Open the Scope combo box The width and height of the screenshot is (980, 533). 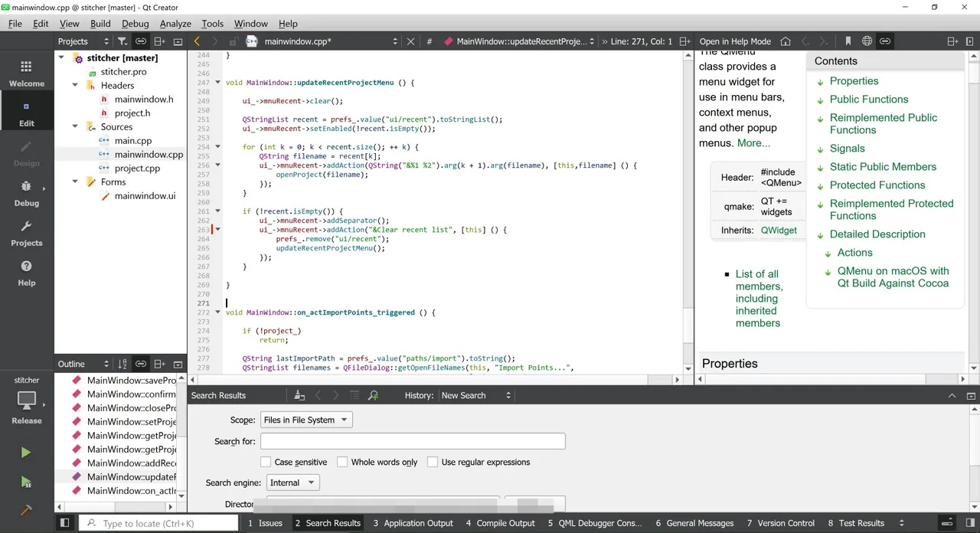[x=306, y=420]
